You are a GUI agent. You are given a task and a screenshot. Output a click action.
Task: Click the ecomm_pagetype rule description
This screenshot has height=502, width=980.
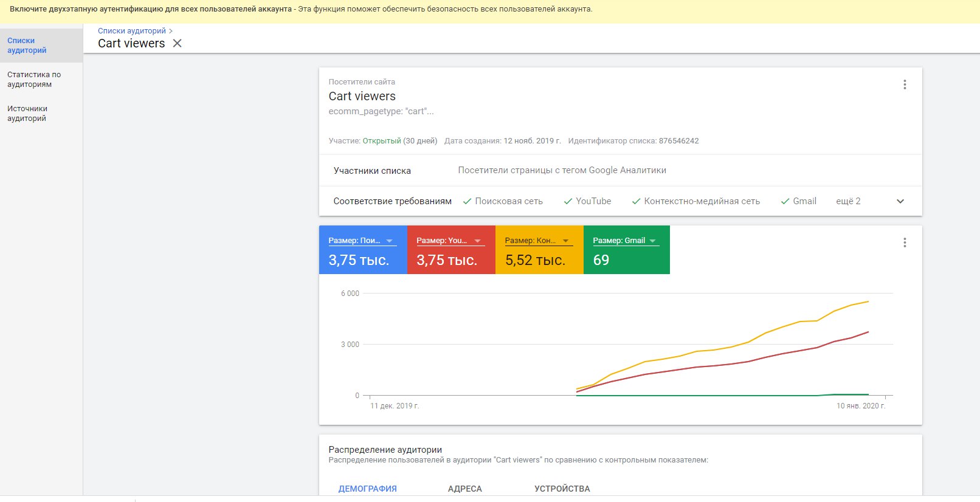pos(381,111)
